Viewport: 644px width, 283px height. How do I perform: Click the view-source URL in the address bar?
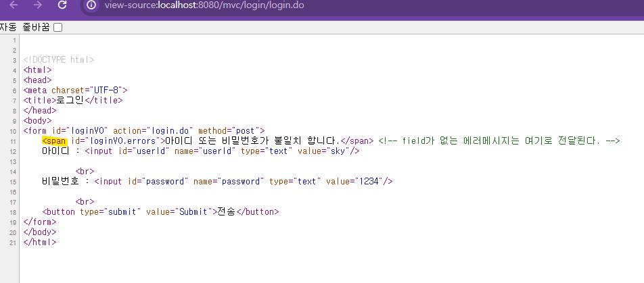click(x=204, y=5)
